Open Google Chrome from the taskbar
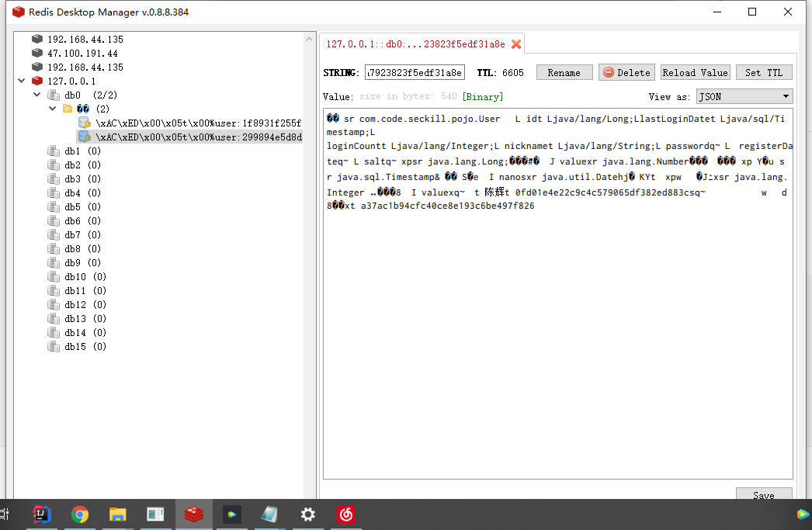Viewport: 812px width, 530px height. 80,514
